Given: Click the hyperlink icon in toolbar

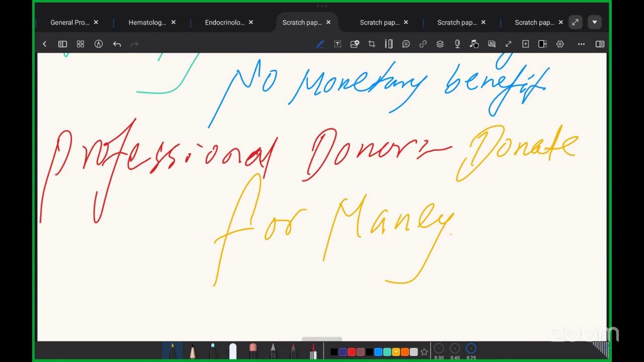Looking at the screenshot, I should pyautogui.click(x=423, y=44).
